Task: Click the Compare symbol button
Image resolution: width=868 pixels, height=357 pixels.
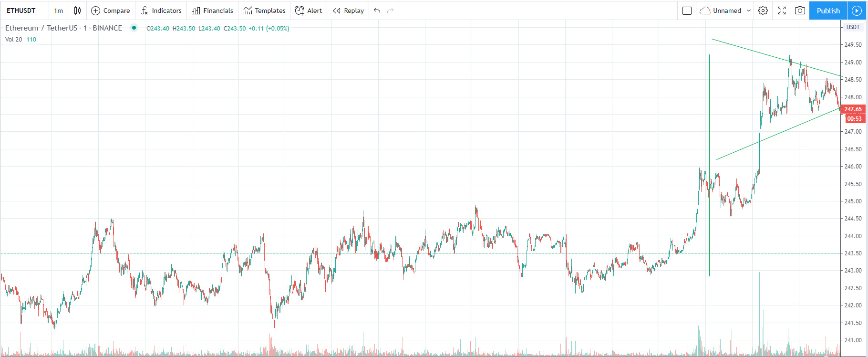Action: click(111, 10)
